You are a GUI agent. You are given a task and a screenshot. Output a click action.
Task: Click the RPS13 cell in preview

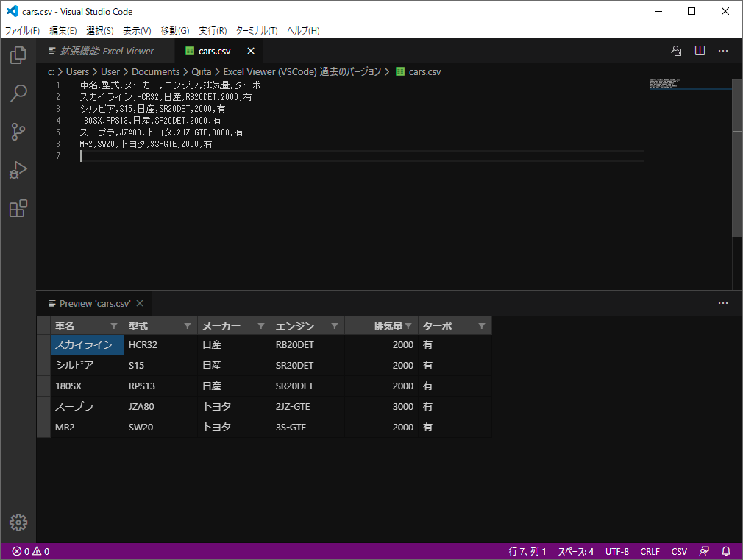click(160, 386)
